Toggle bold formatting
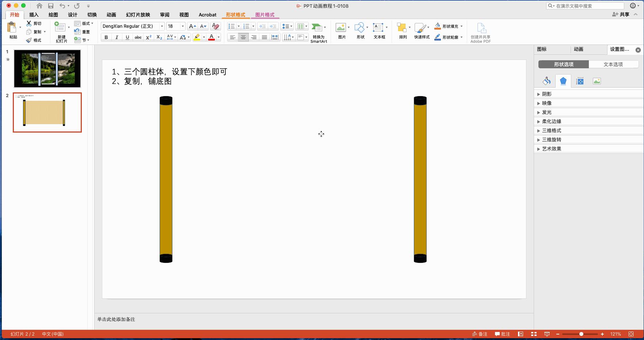This screenshot has height=340, width=644. coord(106,37)
